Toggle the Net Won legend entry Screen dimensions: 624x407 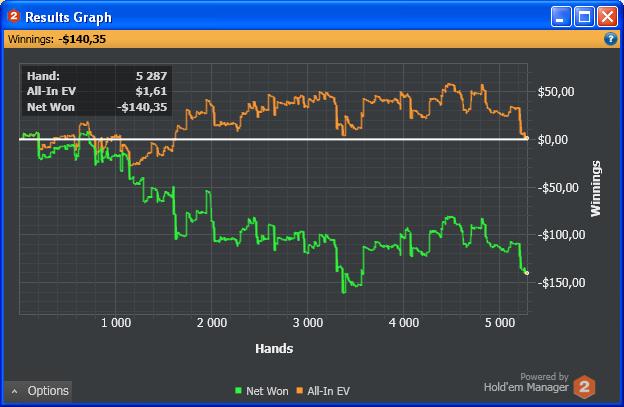(x=262, y=391)
